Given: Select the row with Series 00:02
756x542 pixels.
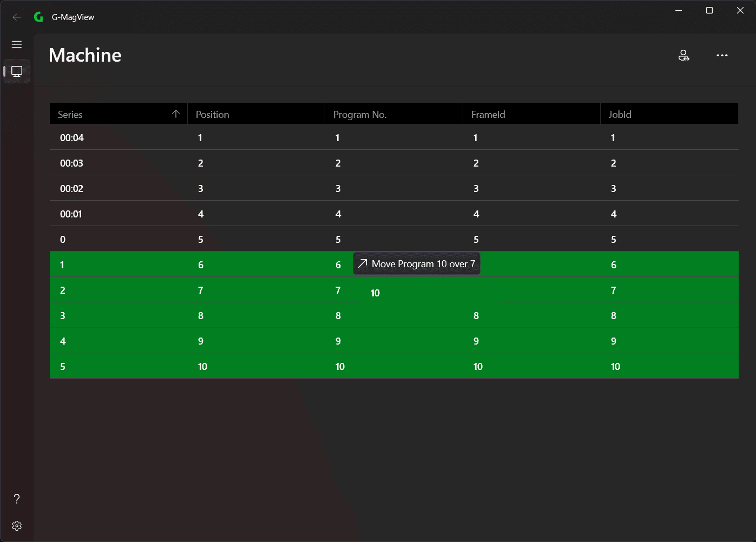Looking at the screenshot, I should [394, 188].
